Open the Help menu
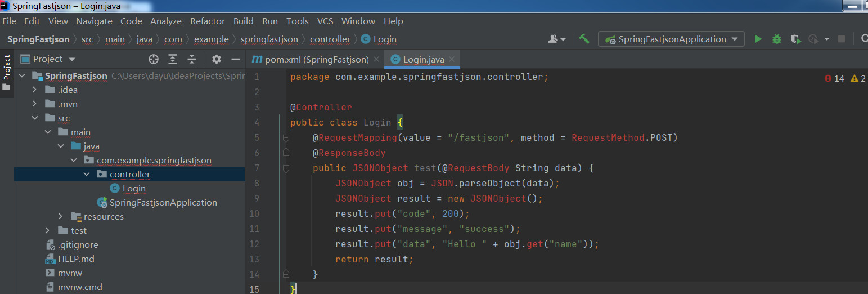Image resolution: width=868 pixels, height=294 pixels. coord(393,21)
